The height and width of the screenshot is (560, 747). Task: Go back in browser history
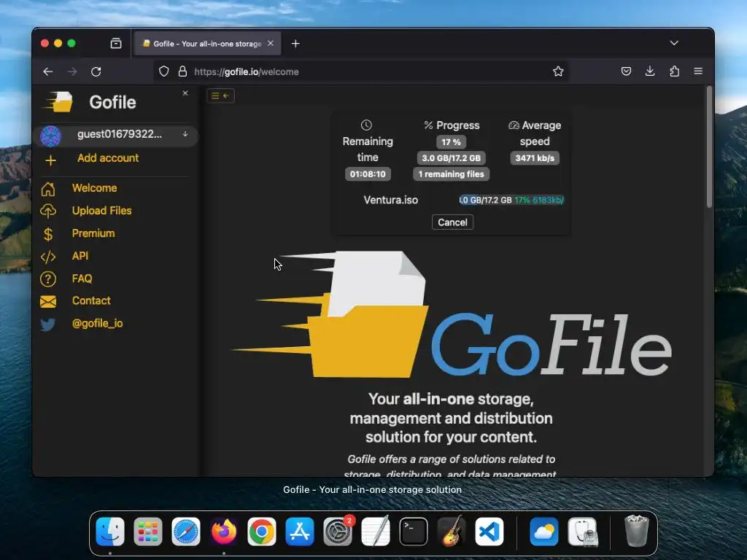[x=47, y=71]
